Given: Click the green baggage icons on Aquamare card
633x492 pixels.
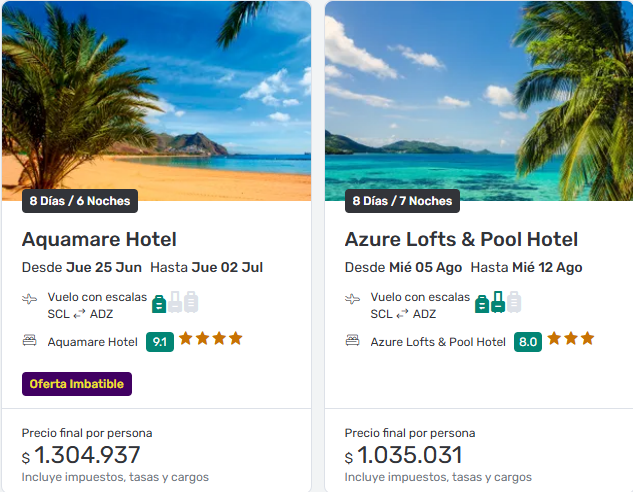Looking at the screenshot, I should pyautogui.click(x=175, y=302).
